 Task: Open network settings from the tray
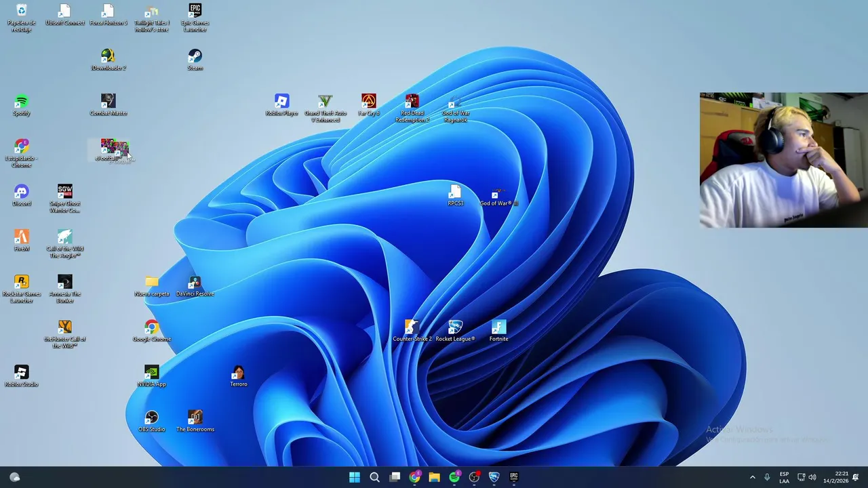pos(801,477)
